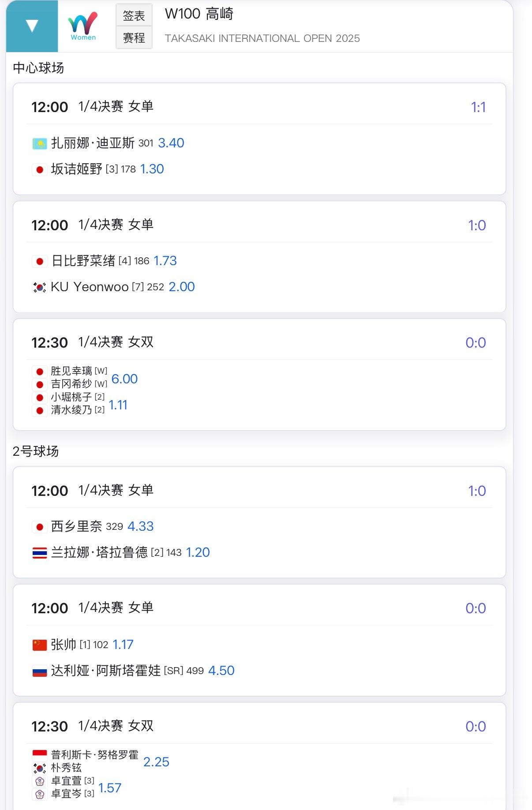
Task: Click China flag next to 张帅
Action: point(40,645)
